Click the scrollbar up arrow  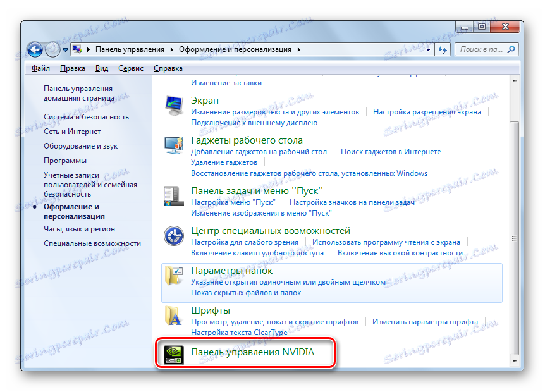click(515, 81)
